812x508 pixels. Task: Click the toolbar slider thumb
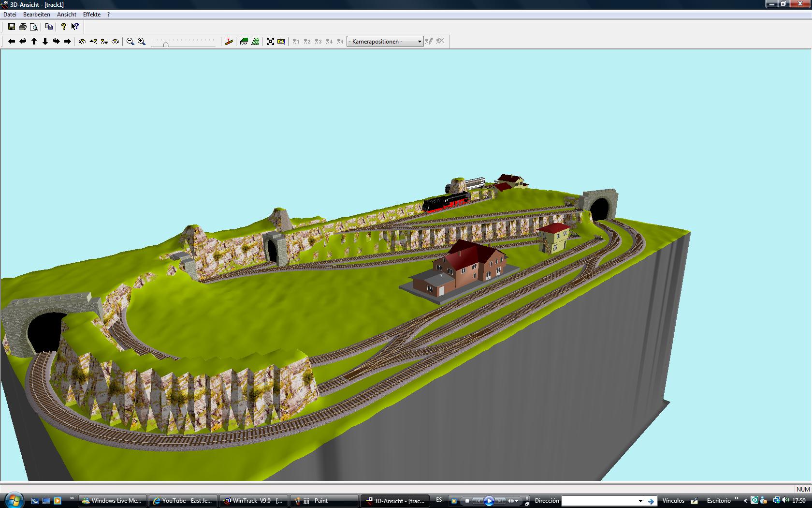[166, 44]
